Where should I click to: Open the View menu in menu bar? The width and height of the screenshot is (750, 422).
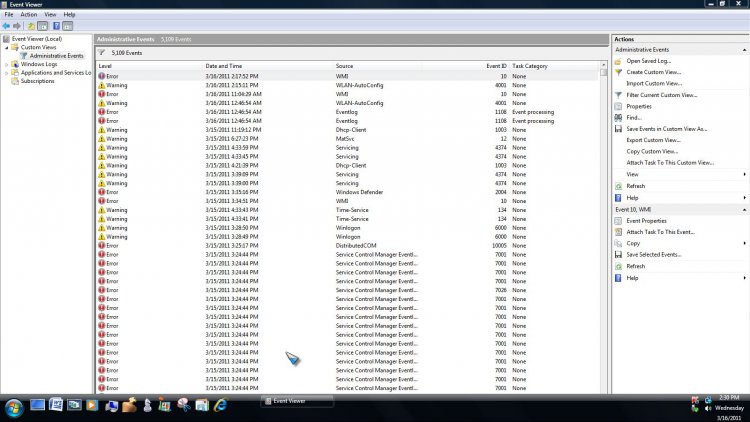point(50,15)
